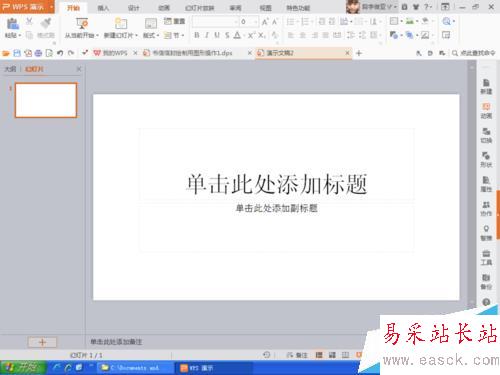Start slideshow from current slide icon
500x375 pixels.
(x=82, y=24)
